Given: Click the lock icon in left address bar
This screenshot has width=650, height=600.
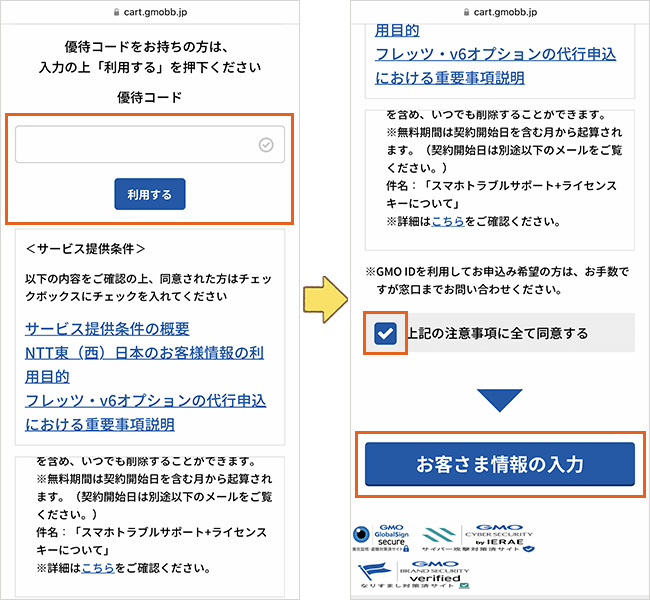Looking at the screenshot, I should click(x=116, y=12).
